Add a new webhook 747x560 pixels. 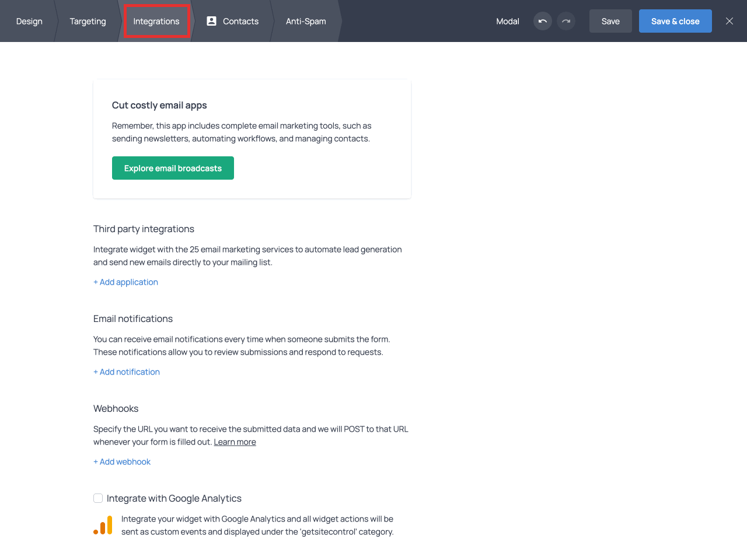122,462
